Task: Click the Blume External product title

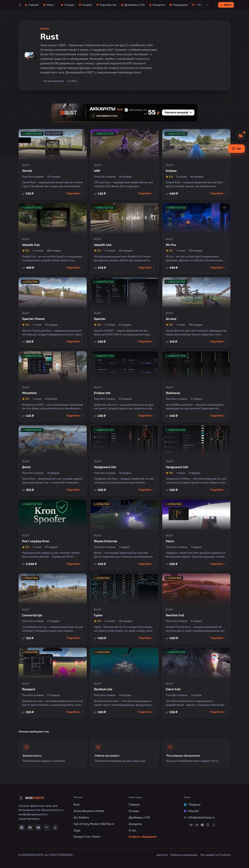Action: coord(105,541)
